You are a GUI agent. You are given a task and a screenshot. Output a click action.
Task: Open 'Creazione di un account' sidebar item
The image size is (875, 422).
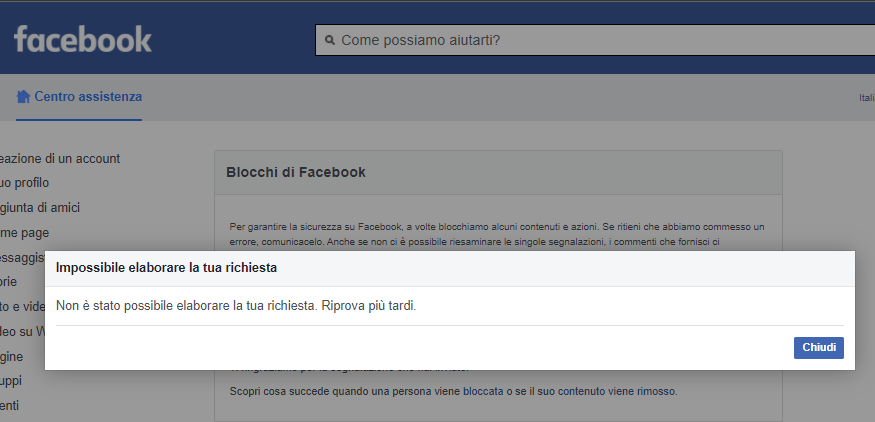click(60, 158)
